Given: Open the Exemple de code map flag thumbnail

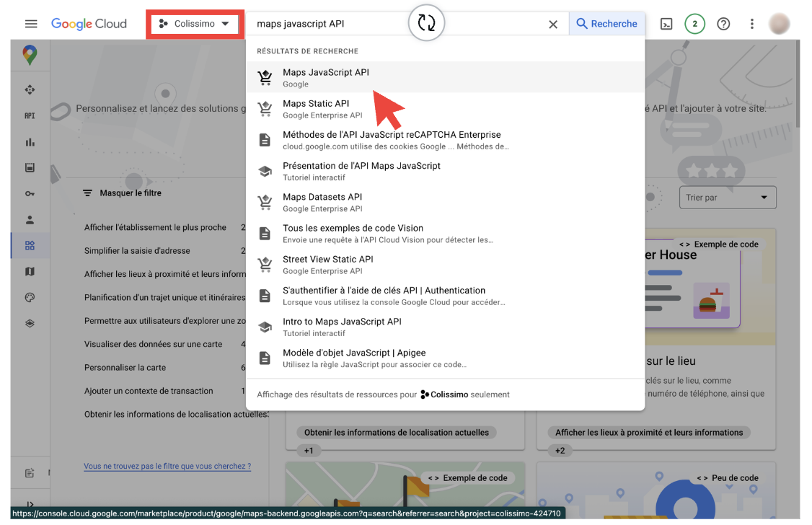Looking at the screenshot, I should click(x=405, y=490).
